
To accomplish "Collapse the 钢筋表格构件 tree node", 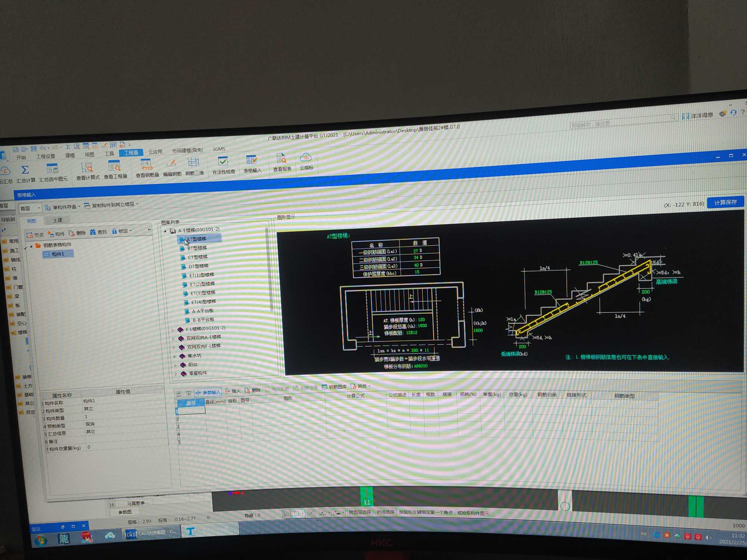I will pyautogui.click(x=31, y=246).
